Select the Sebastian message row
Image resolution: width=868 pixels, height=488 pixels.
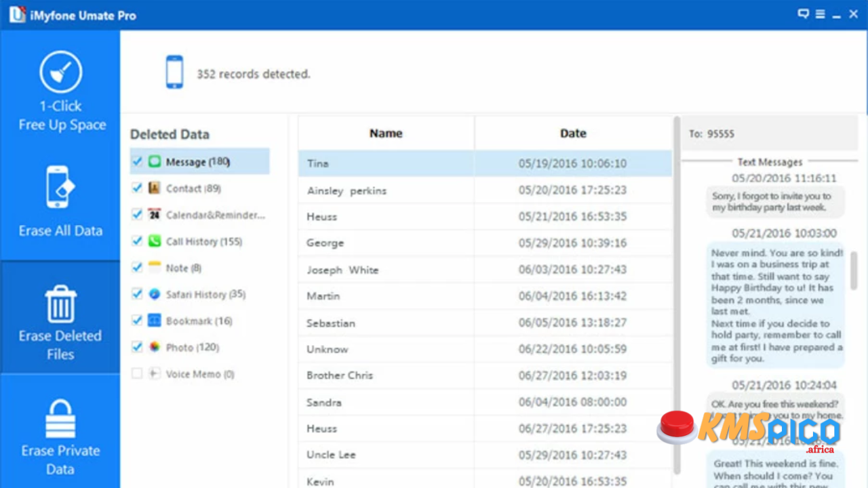click(485, 323)
